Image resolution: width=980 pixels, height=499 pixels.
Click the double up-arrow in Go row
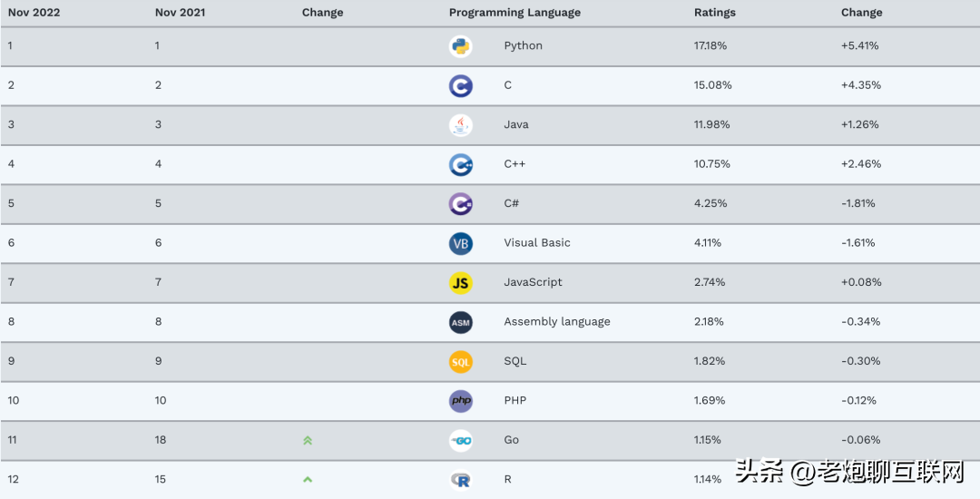tap(308, 440)
